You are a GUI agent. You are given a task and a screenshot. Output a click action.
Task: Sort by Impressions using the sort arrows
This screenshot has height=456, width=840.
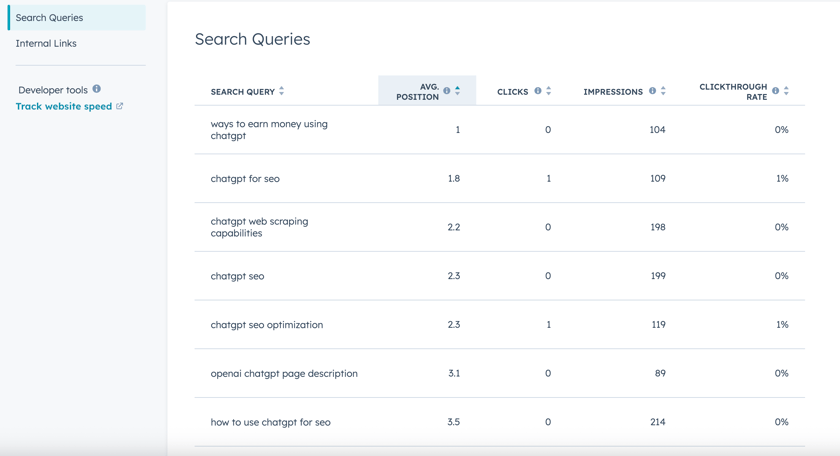[x=663, y=91]
